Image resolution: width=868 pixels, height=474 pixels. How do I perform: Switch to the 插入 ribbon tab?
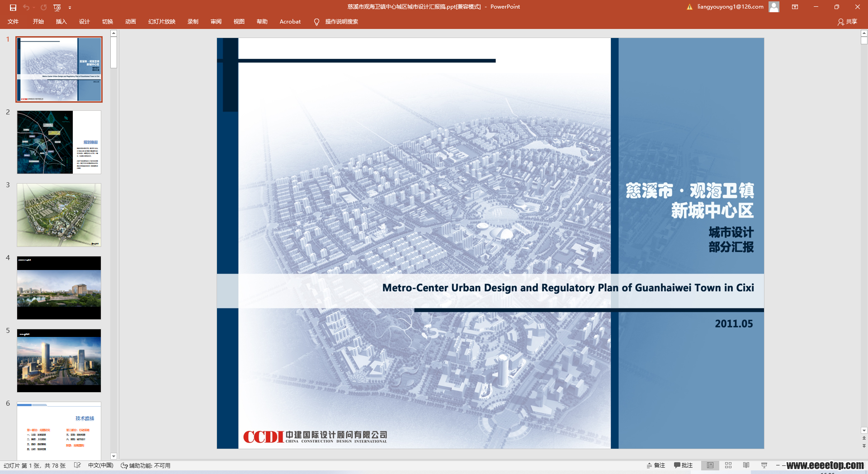[61, 21]
